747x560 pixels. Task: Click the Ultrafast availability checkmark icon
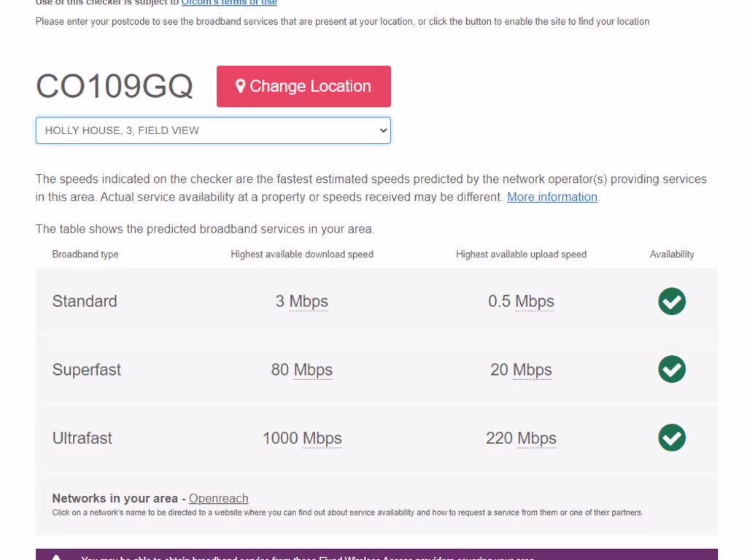click(671, 438)
